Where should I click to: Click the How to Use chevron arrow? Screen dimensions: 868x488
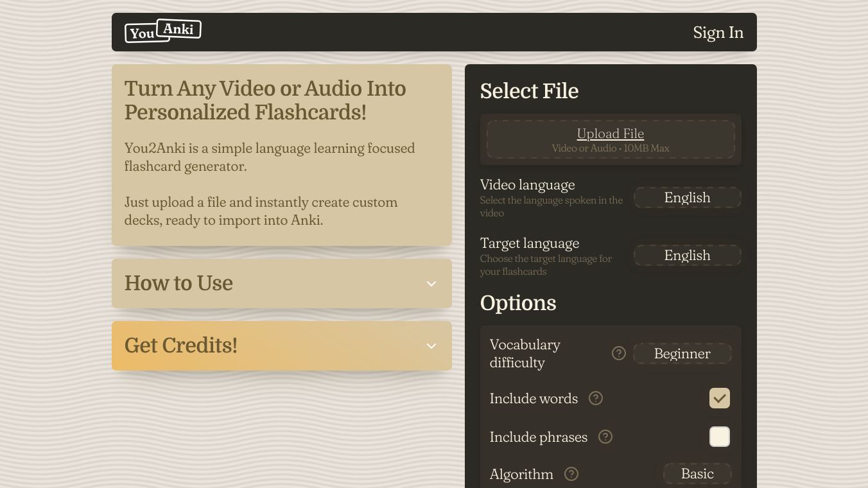click(431, 284)
